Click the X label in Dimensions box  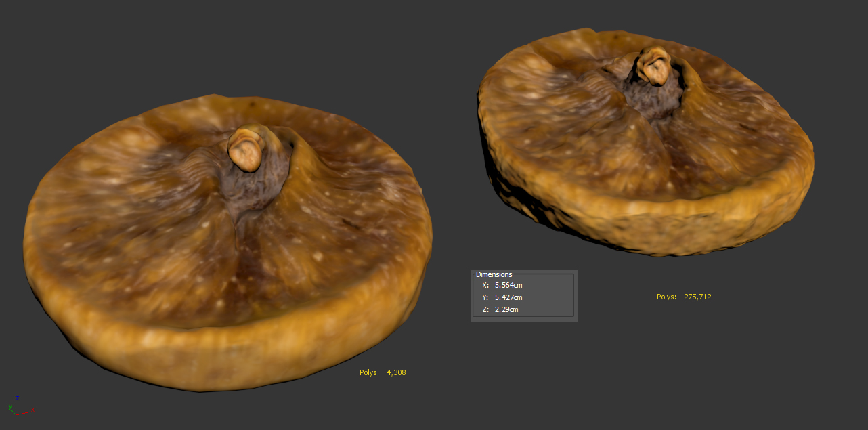[x=485, y=285]
